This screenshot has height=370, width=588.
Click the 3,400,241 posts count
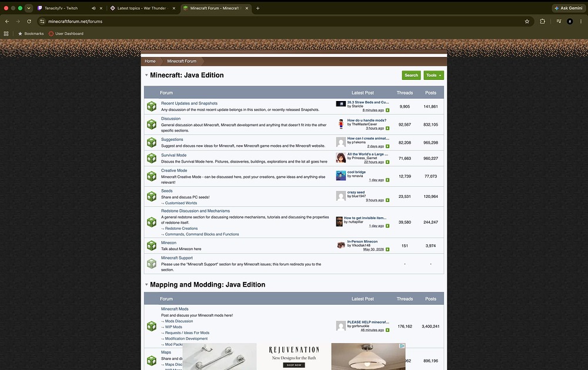(430, 326)
